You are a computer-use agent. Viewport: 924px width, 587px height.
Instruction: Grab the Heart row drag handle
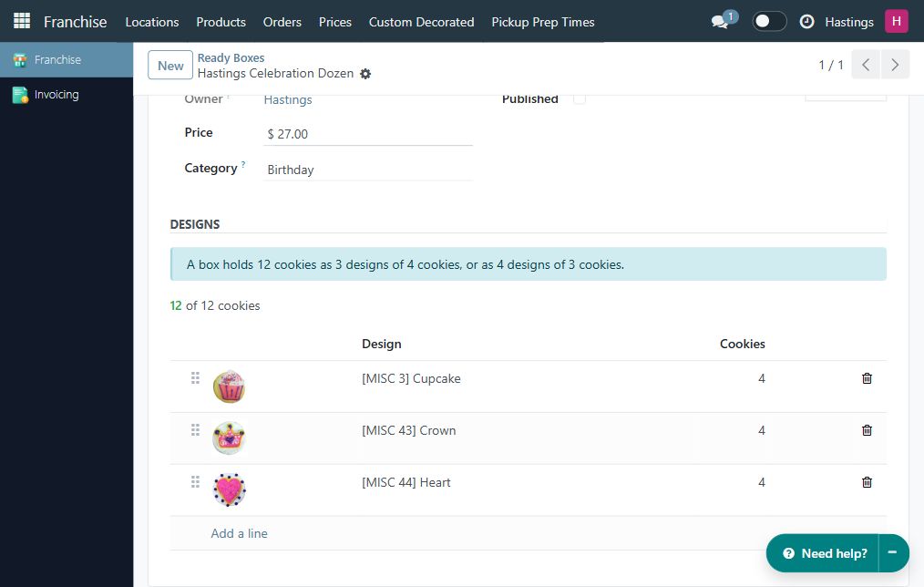(x=195, y=481)
